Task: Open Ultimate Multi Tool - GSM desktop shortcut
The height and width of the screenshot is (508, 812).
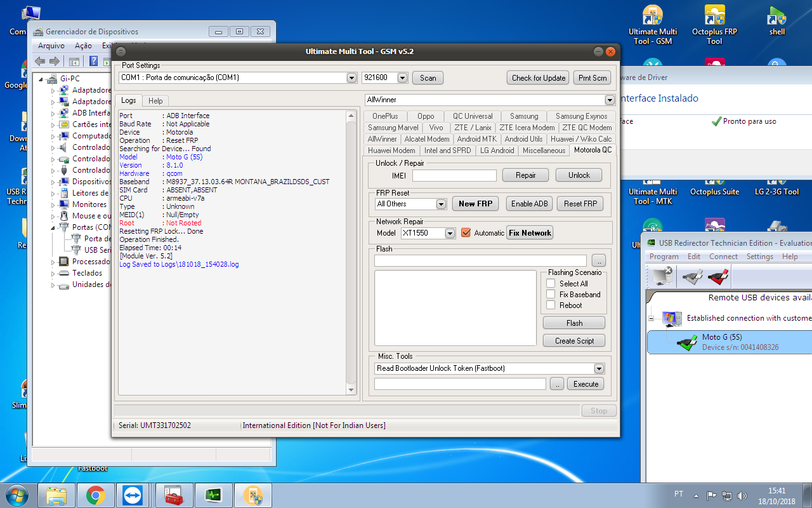Action: [652, 25]
